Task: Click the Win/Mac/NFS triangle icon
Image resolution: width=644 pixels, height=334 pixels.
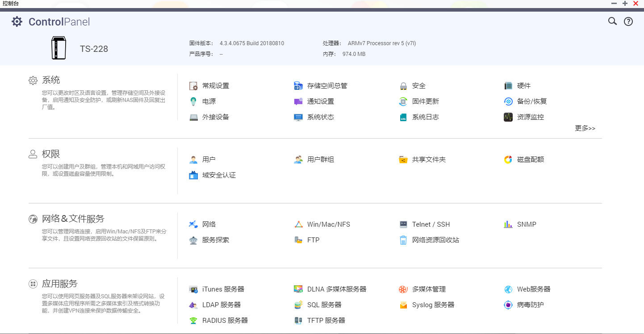Action: click(x=298, y=224)
